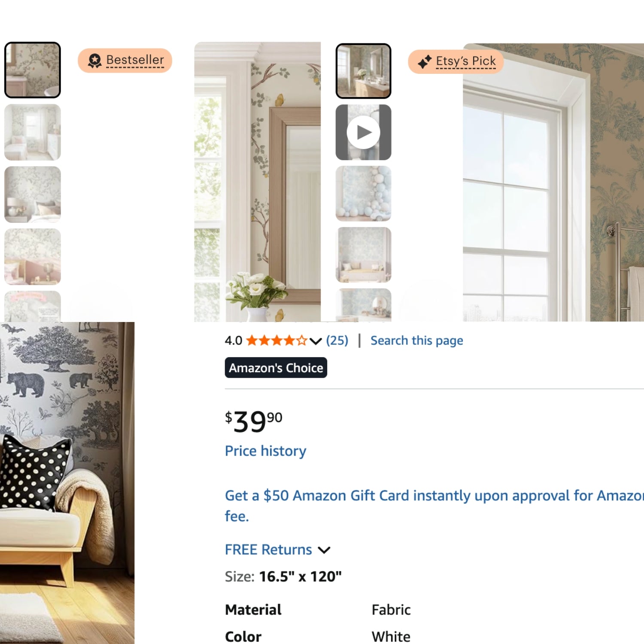Select the pink headboard wallpaper thumbnail
Image resolution: width=644 pixels, height=644 pixels.
coord(33,257)
